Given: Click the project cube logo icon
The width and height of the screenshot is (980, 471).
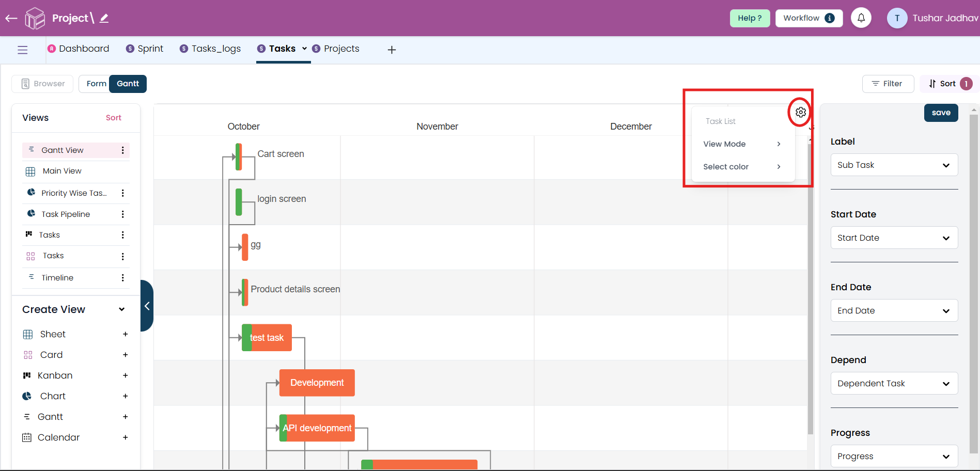Looking at the screenshot, I should (35, 19).
